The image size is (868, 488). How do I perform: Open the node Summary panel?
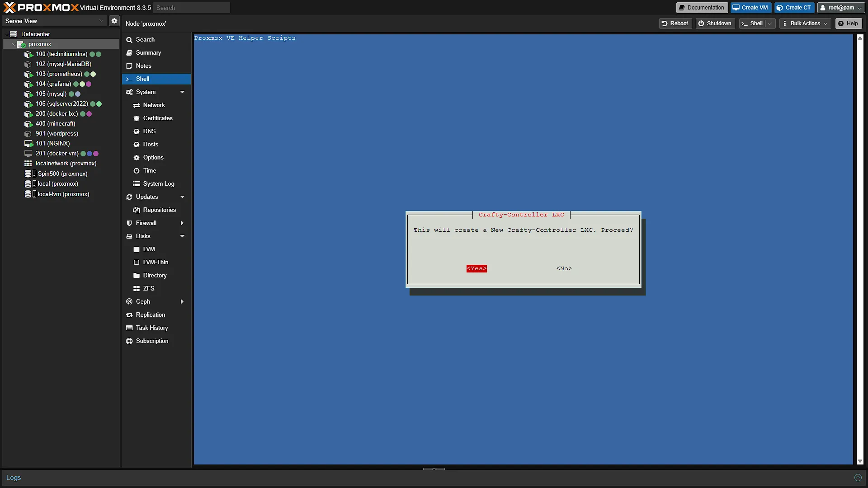pos(156,53)
